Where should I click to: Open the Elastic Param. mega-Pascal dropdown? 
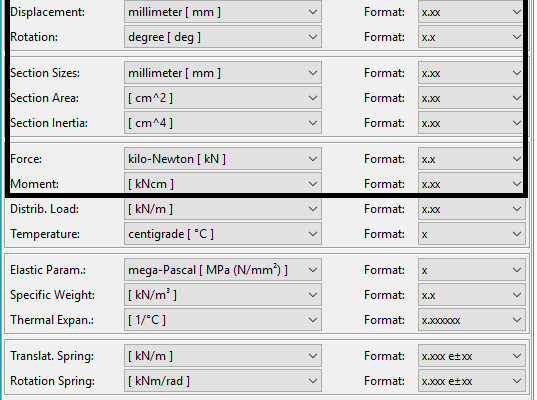[x=223, y=270]
